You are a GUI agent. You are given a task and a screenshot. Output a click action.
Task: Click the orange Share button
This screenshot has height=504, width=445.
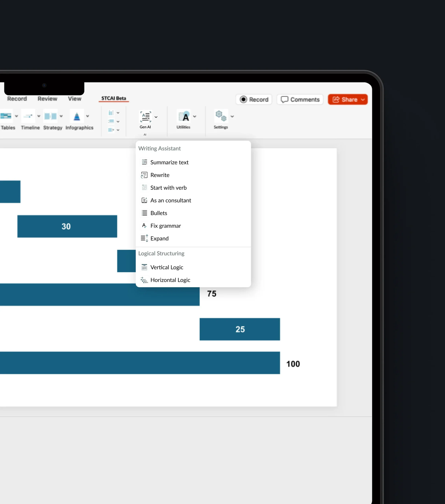[348, 99]
